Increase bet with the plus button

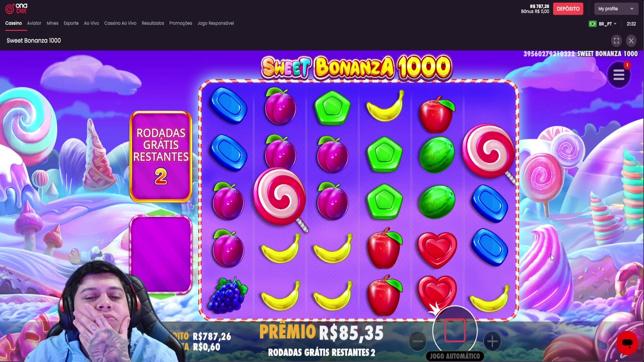492,341
